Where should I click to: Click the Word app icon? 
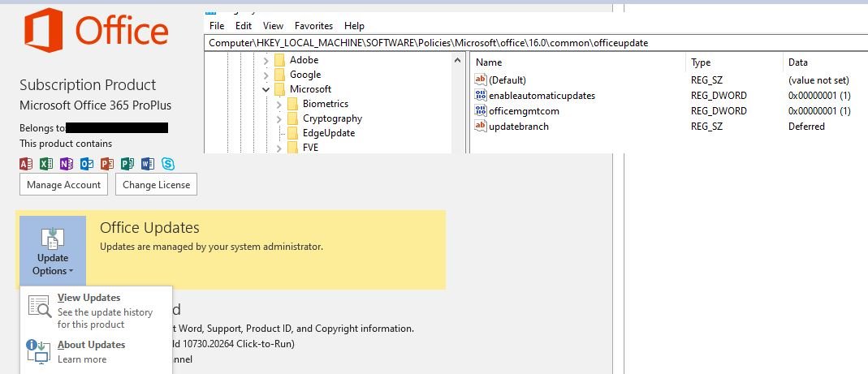tap(148, 164)
